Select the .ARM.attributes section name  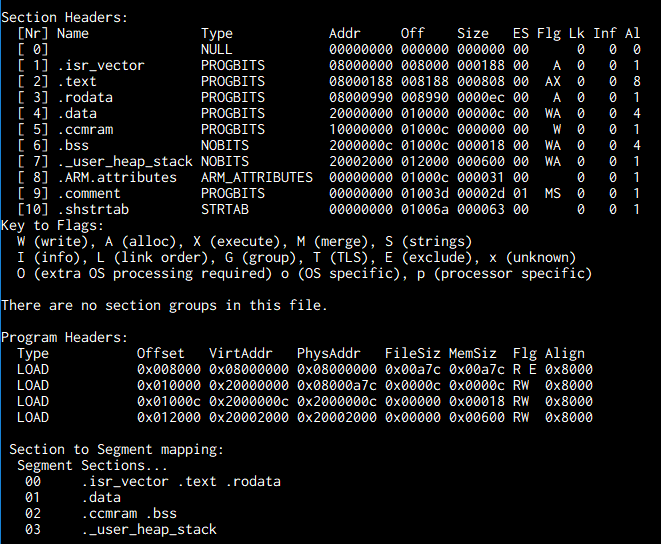(x=117, y=178)
